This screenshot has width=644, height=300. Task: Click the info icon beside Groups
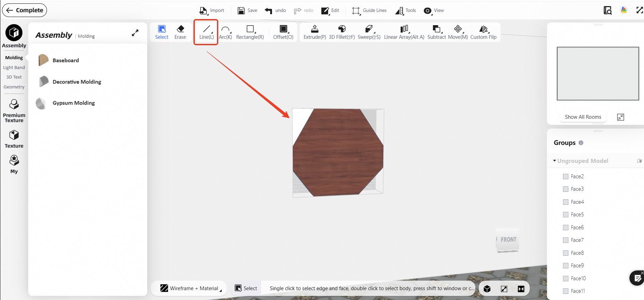click(581, 143)
